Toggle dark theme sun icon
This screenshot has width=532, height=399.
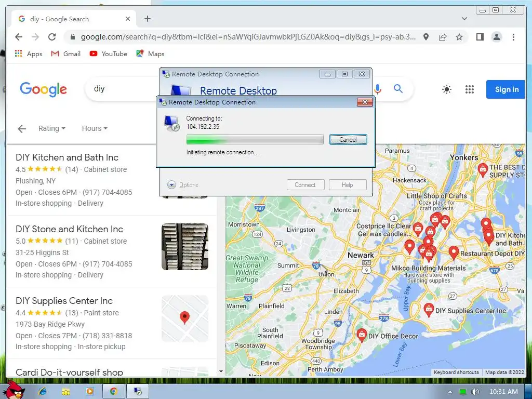tap(447, 89)
